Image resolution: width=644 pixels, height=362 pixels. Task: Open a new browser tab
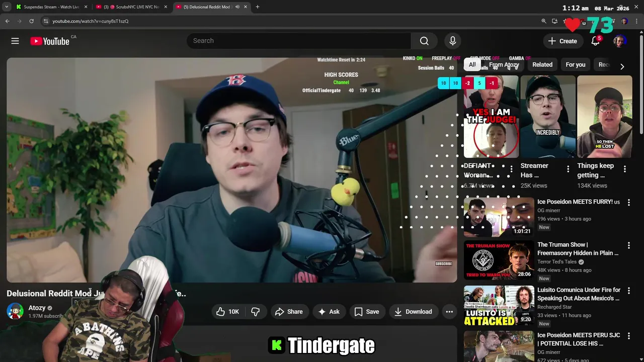coord(258,7)
